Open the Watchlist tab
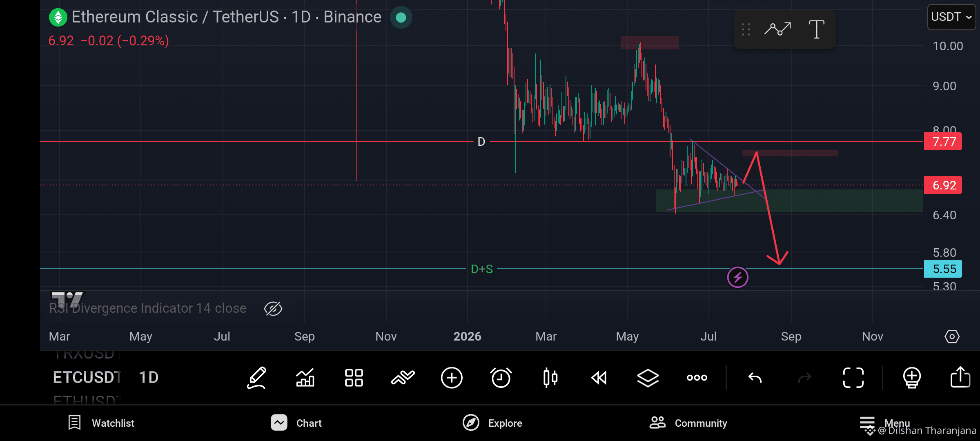This screenshot has height=441, width=980. [101, 423]
